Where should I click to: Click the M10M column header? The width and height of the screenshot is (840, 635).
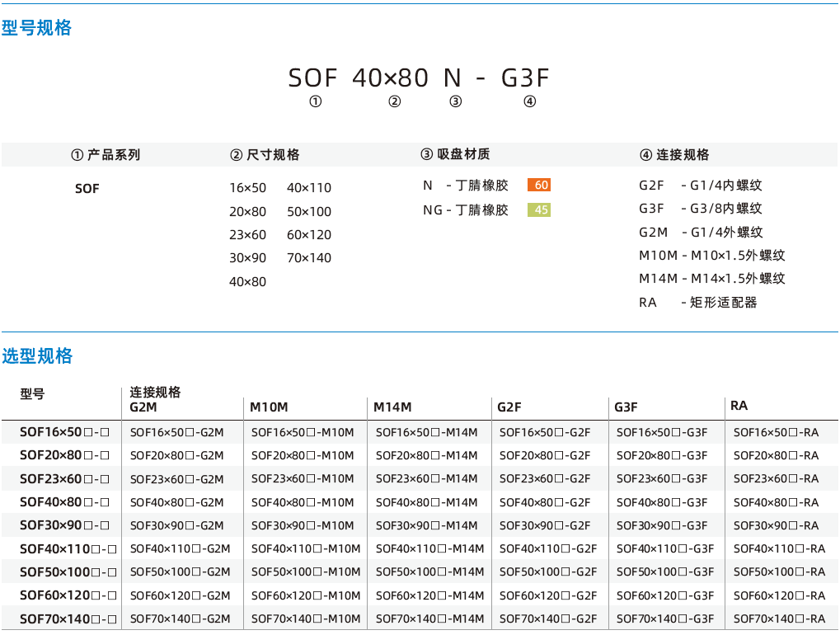pyautogui.click(x=269, y=407)
